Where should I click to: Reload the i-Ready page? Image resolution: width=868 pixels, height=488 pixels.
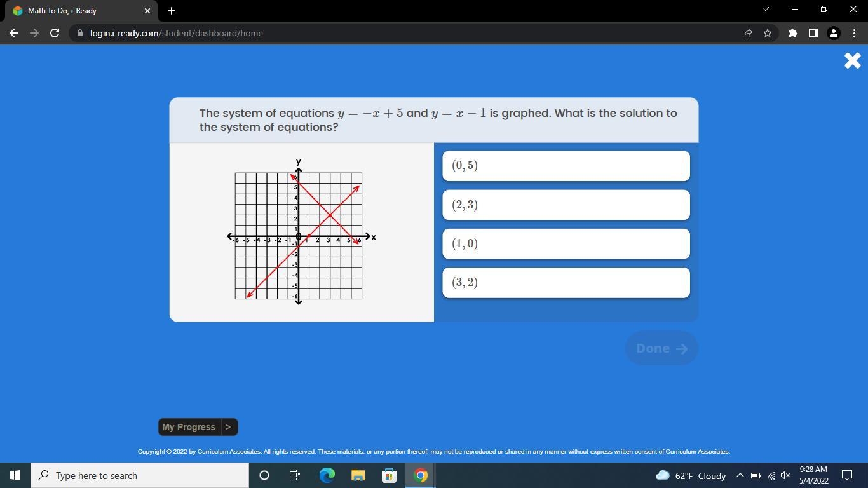tap(55, 33)
